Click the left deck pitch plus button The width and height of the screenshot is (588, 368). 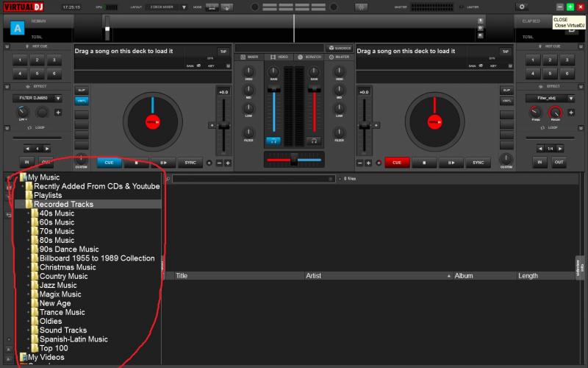(228, 163)
